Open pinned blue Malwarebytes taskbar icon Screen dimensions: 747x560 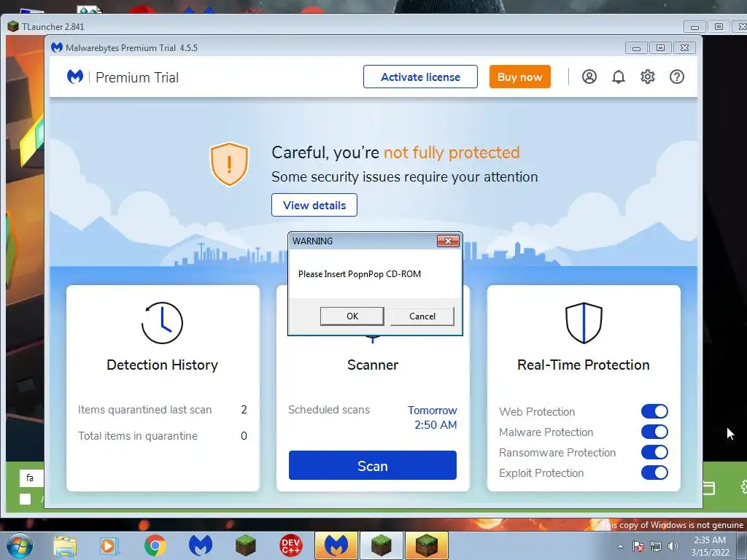pos(200,545)
